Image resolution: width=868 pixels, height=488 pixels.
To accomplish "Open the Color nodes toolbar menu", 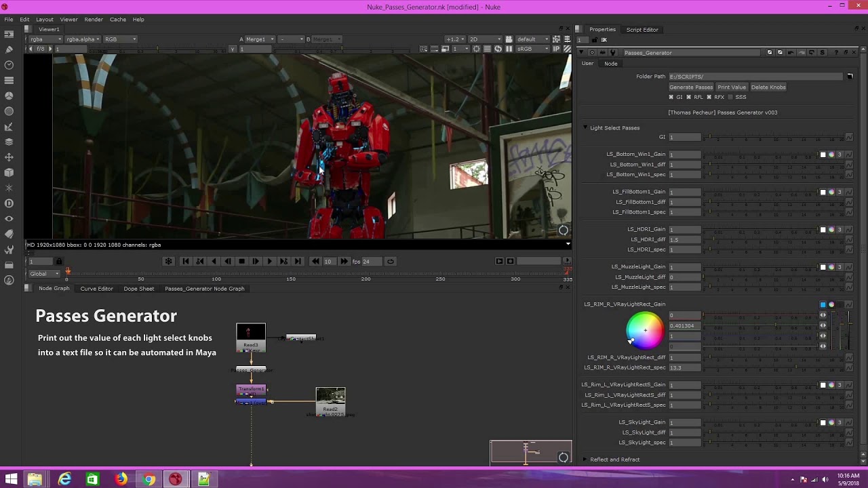I will 9,96.
